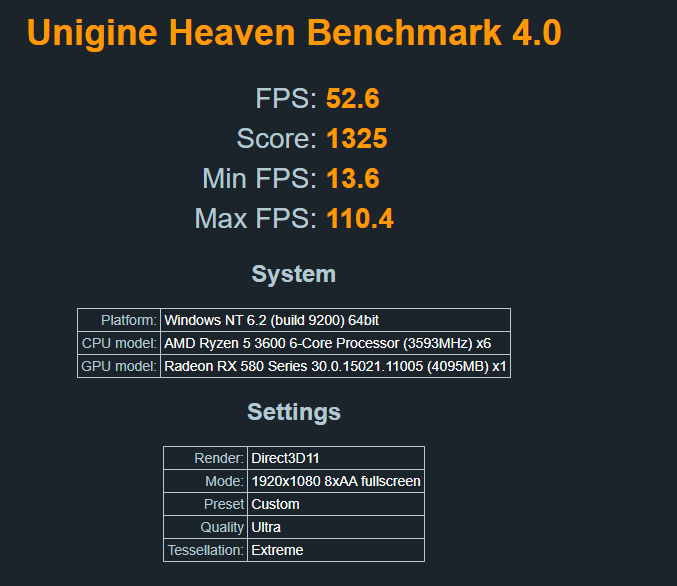This screenshot has width=677, height=586.
Task: Click the Settings section heading
Action: pyautogui.click(x=294, y=412)
